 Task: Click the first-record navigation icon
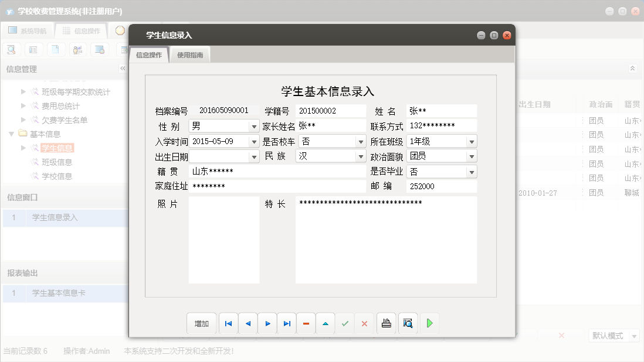pos(228,323)
